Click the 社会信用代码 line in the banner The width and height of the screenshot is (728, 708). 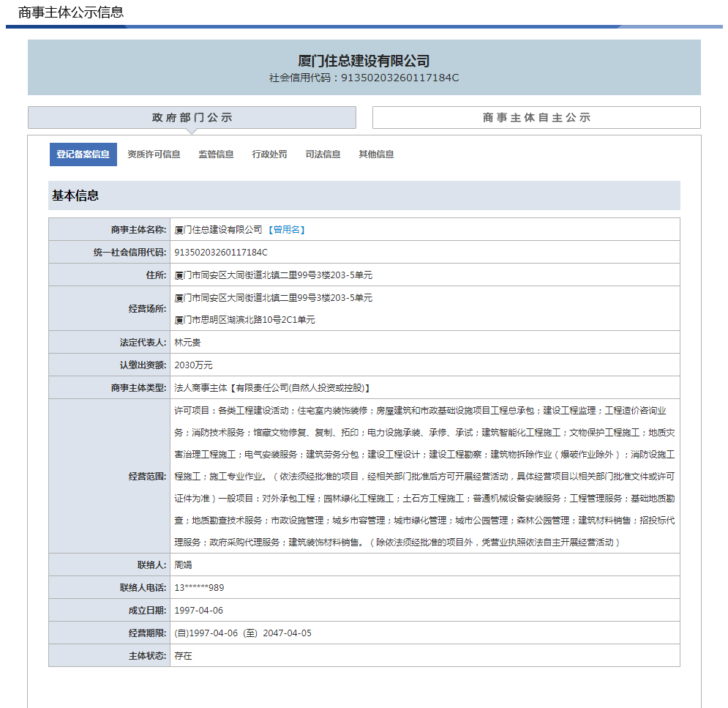point(364,78)
